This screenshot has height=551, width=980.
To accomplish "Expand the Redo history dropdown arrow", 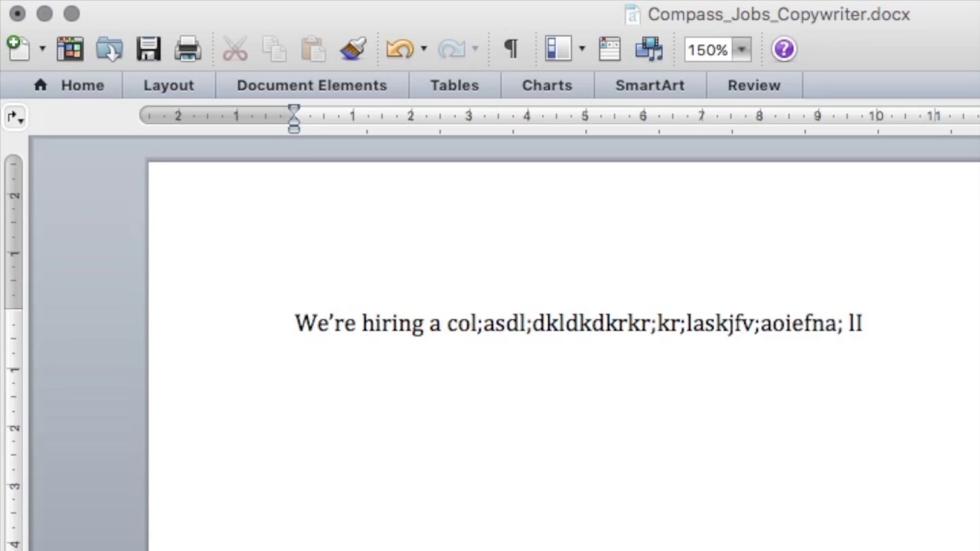I will (475, 49).
